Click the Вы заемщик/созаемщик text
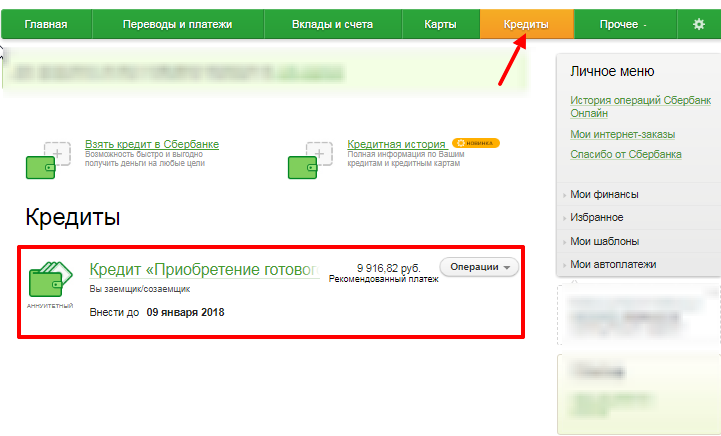This screenshot has width=721, height=436. click(x=140, y=289)
